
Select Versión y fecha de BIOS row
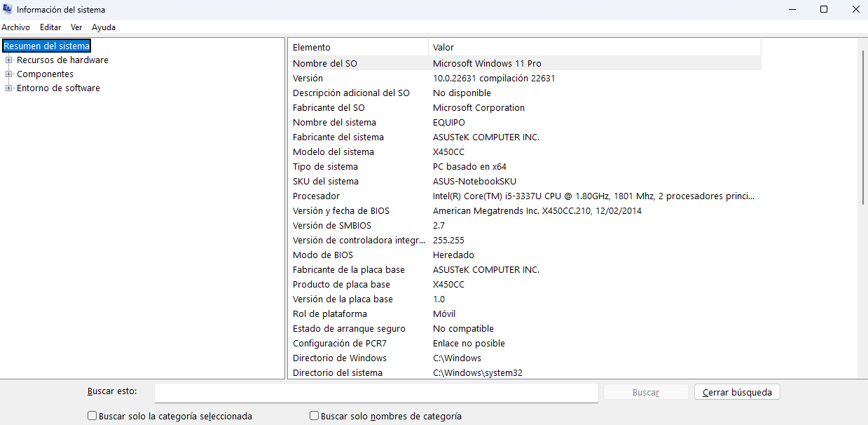525,210
